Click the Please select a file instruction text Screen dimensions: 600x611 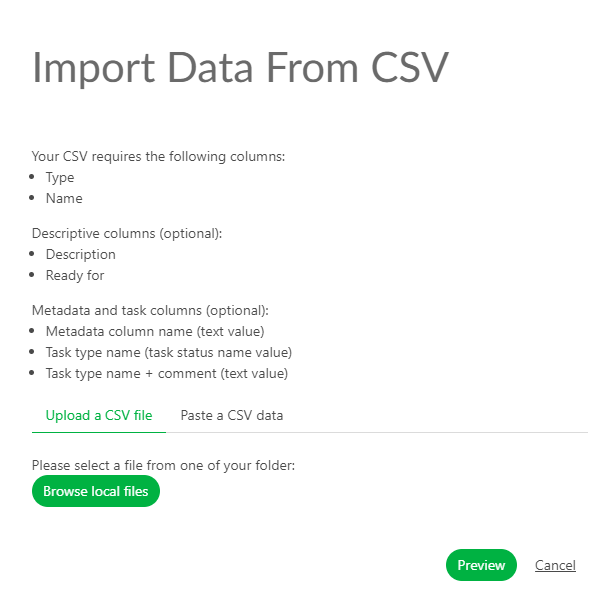point(165,465)
